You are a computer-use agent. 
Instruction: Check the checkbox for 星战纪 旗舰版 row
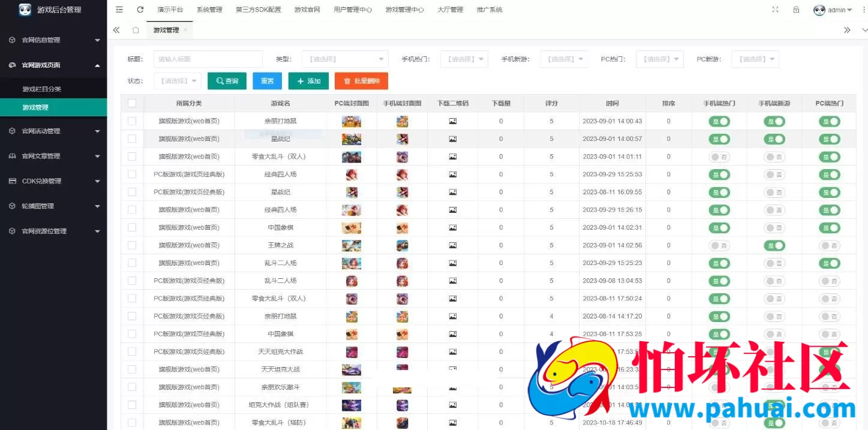click(132, 139)
